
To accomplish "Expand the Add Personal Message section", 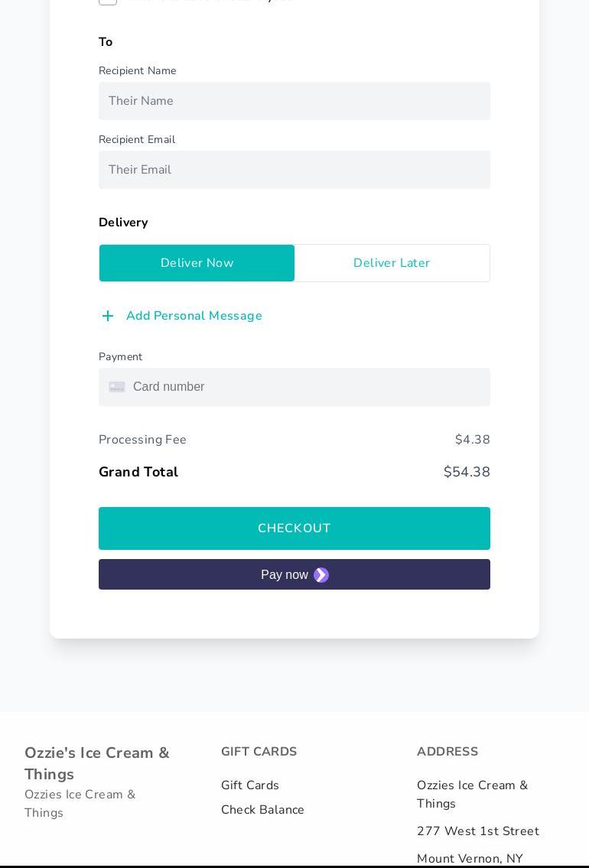I will coord(194,316).
